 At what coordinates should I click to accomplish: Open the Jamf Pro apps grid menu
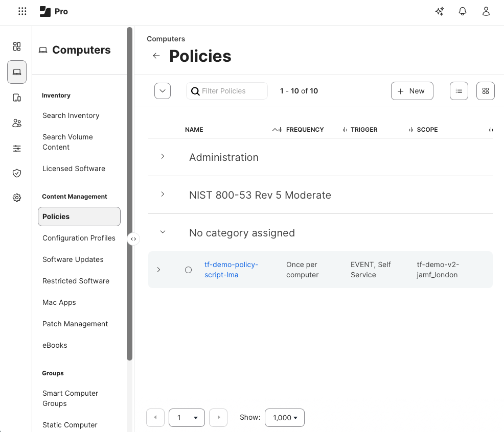(x=22, y=11)
